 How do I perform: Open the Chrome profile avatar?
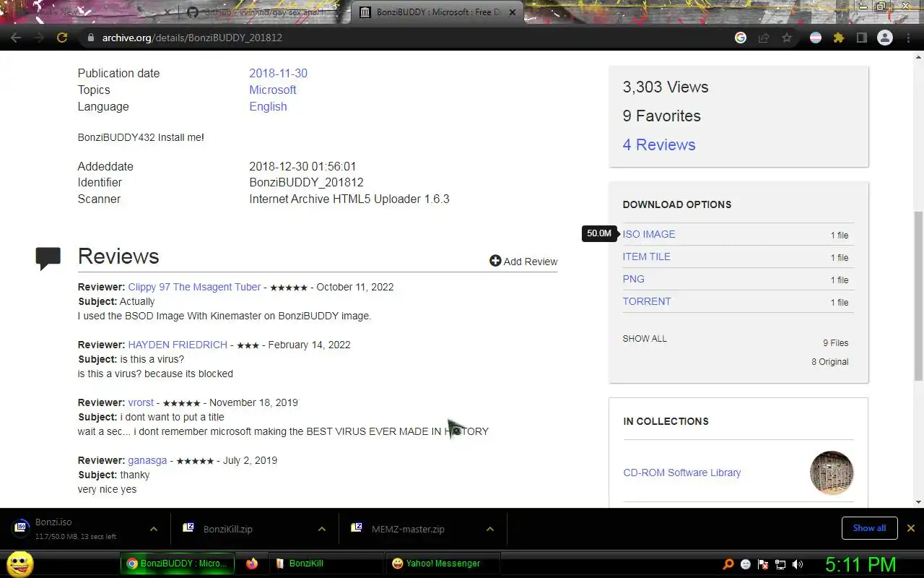click(x=885, y=38)
